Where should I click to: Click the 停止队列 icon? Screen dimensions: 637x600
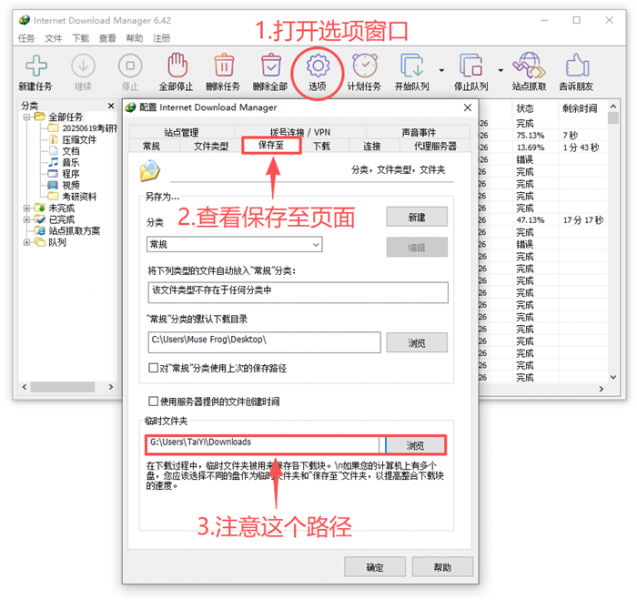click(471, 65)
